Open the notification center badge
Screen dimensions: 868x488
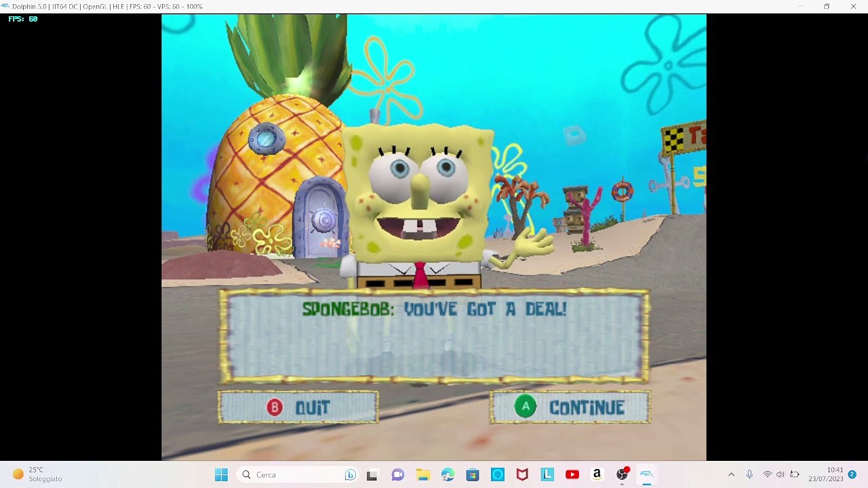[x=852, y=474]
